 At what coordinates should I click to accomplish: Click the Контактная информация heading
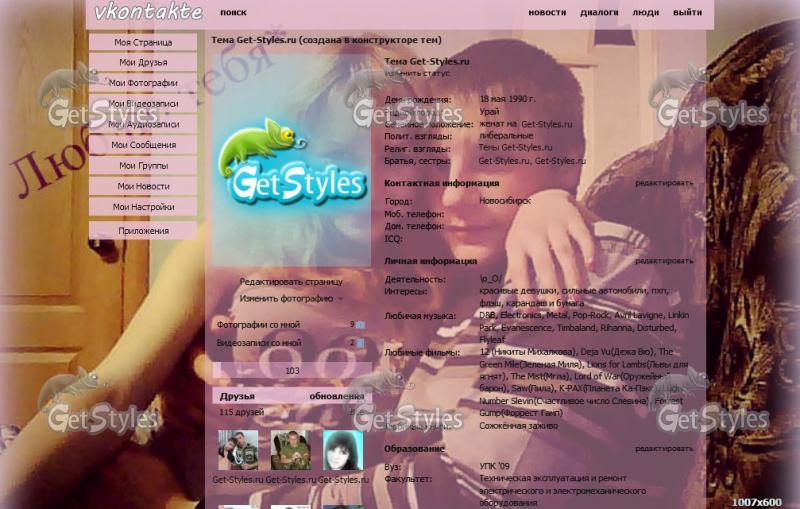[x=441, y=183]
